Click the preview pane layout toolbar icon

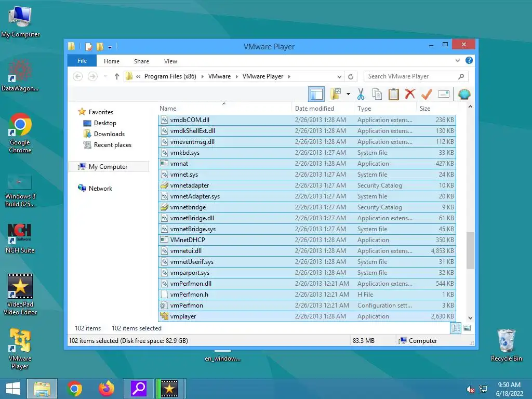click(x=316, y=94)
